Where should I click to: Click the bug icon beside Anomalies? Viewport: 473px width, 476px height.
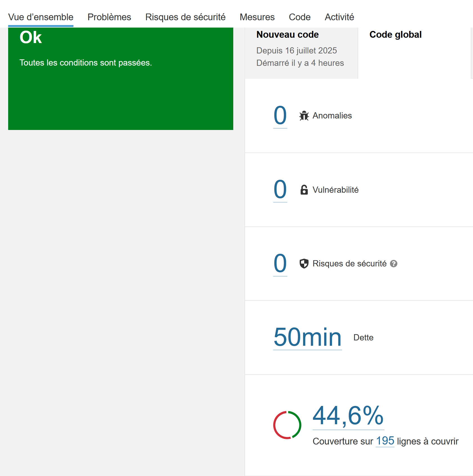point(304,116)
